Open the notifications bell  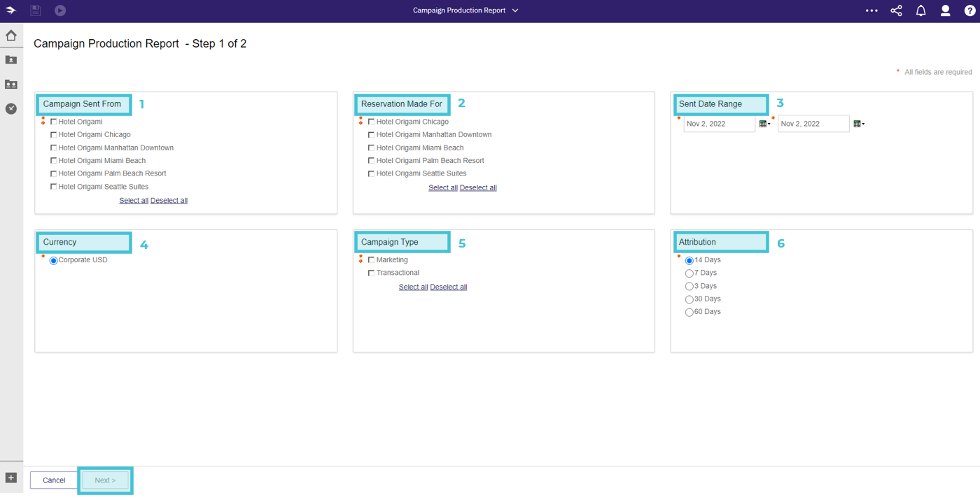pos(920,10)
